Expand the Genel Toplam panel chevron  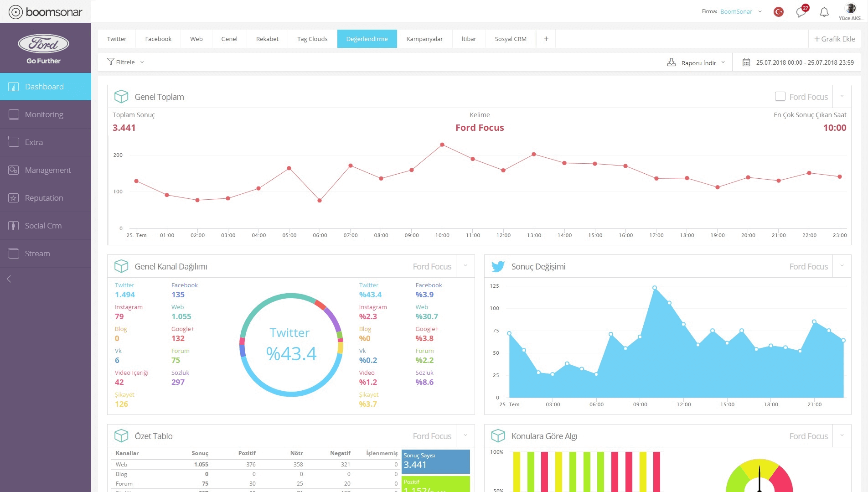coord(842,96)
